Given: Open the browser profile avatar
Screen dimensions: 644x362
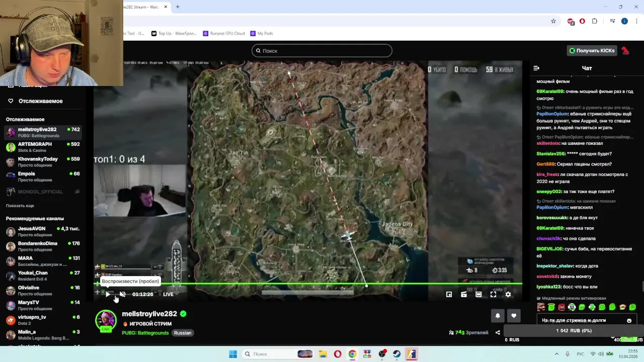Looking at the screenshot, I should [x=624, y=21].
